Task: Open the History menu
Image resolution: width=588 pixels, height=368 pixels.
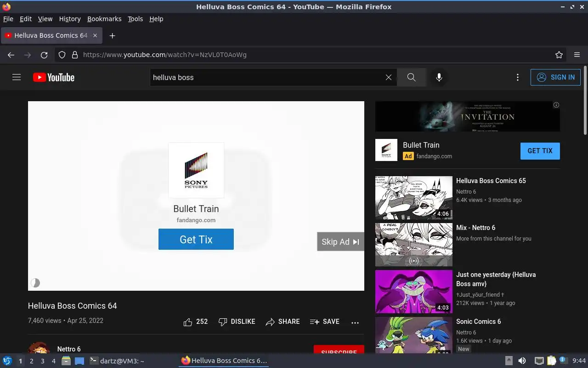Action: pos(70,19)
